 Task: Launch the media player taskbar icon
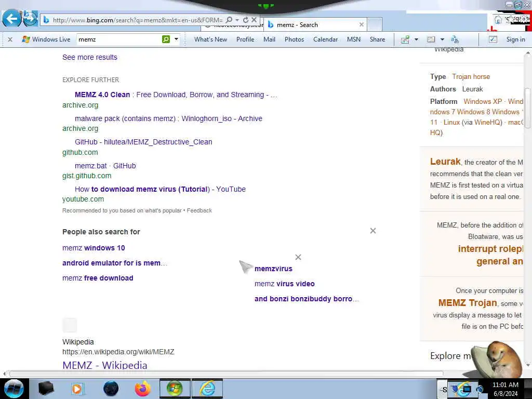pyautogui.click(x=77, y=389)
